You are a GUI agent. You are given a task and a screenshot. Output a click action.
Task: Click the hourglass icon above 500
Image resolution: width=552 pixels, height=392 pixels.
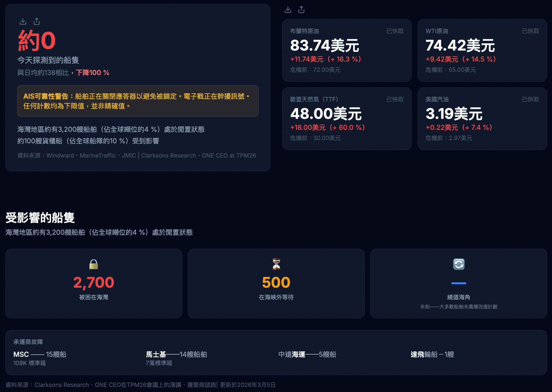pos(276,264)
